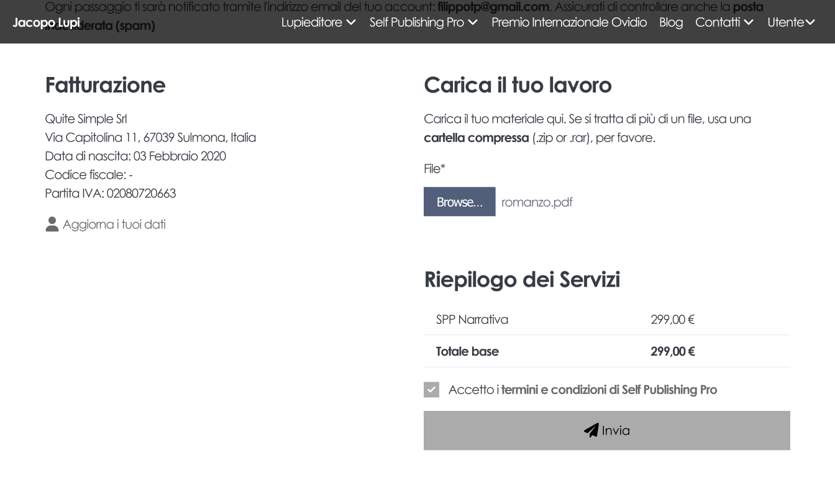
Task: Click the Contatti menu label
Action: click(717, 22)
